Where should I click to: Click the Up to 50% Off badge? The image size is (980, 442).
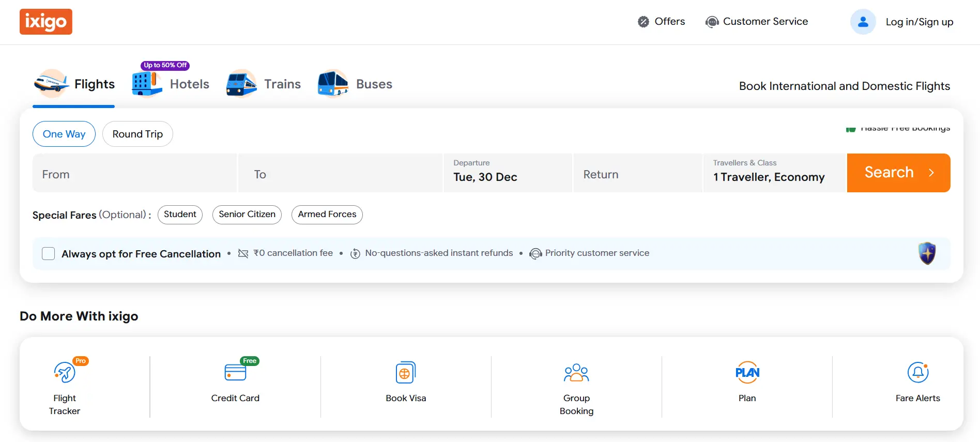point(165,65)
